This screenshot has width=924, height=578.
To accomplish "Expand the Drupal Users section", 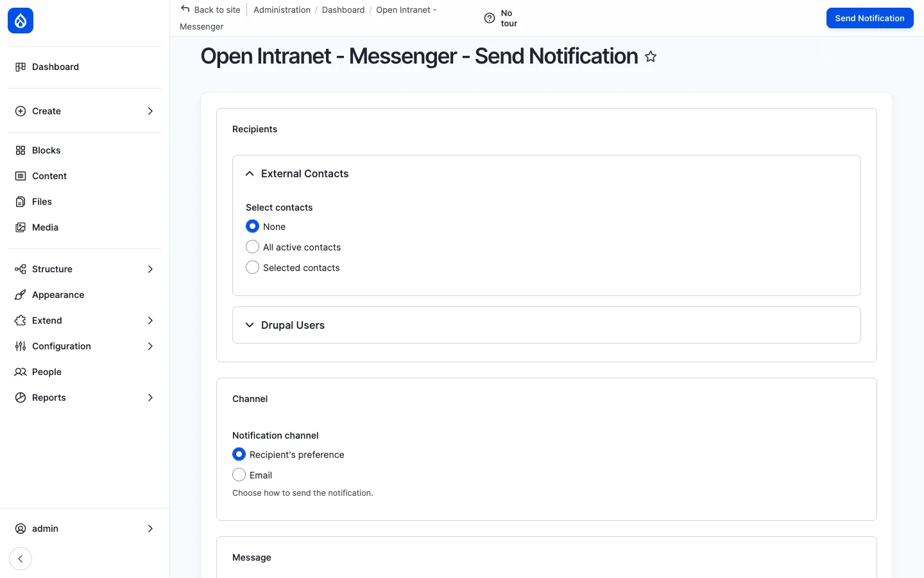I will [x=547, y=325].
